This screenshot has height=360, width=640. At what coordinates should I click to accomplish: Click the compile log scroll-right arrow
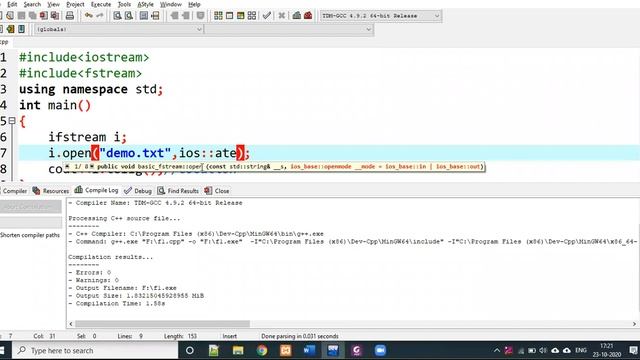pyautogui.click(x=634, y=324)
